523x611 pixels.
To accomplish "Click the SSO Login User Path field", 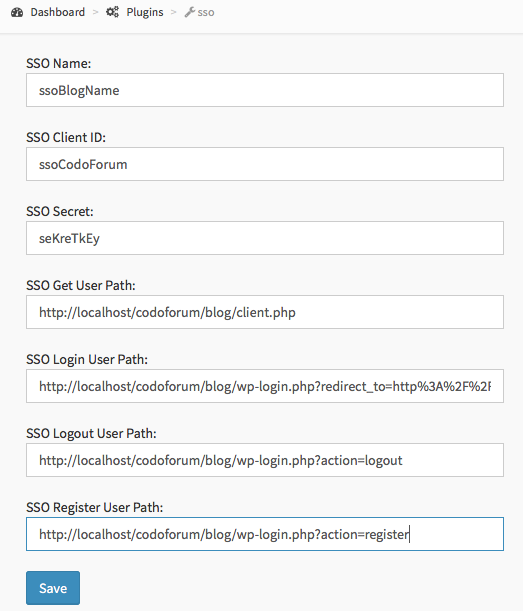I will point(265,386).
